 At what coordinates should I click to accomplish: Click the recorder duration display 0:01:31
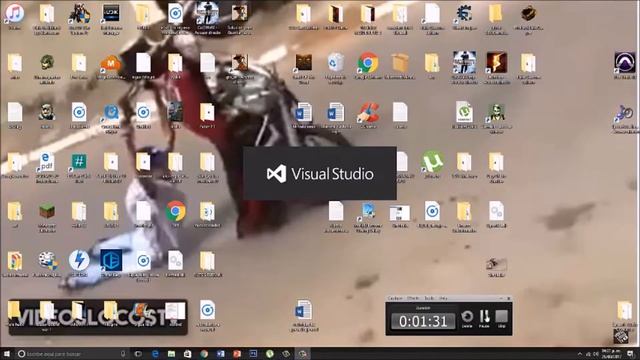coord(423,321)
